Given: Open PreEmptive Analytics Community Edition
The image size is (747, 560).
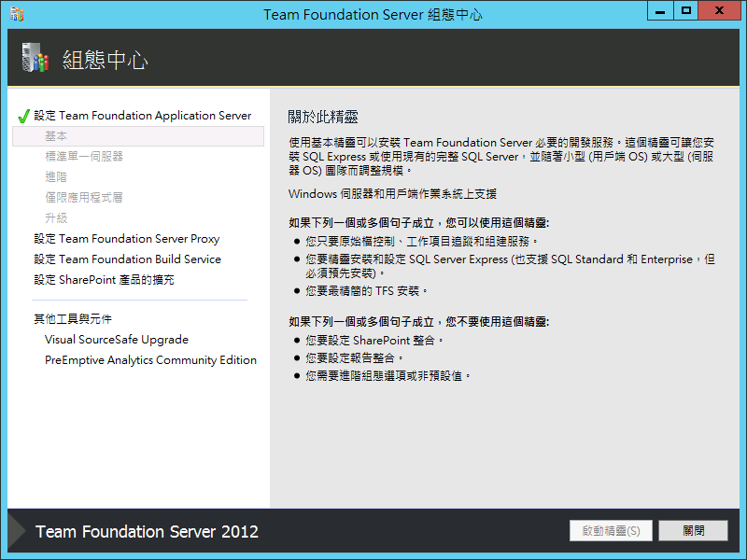Looking at the screenshot, I should coord(150,360).
